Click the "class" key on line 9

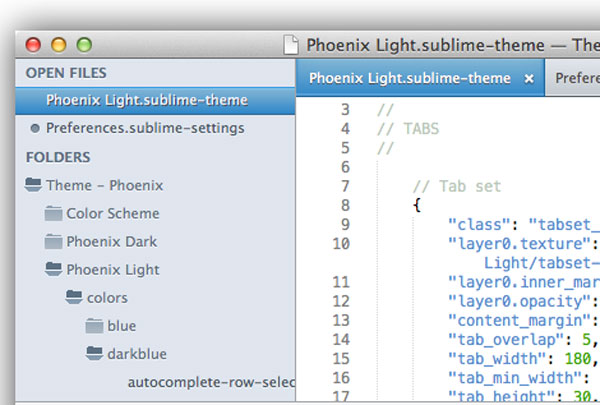point(479,225)
